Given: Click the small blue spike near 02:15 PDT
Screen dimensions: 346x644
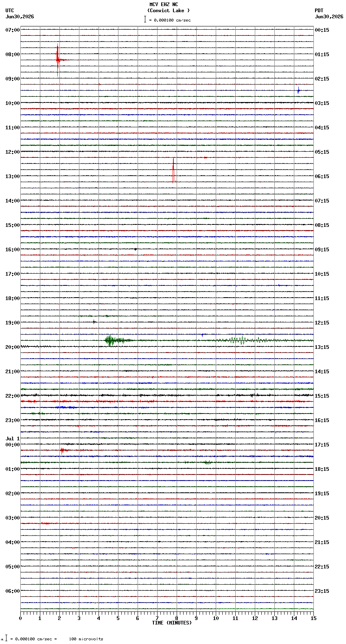Looking at the screenshot, I should (x=298, y=90).
